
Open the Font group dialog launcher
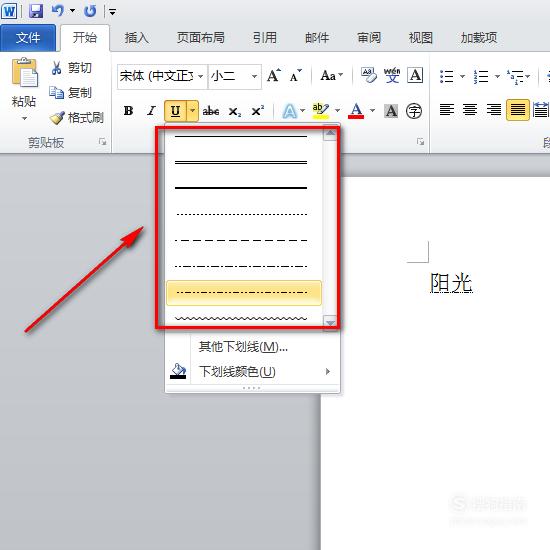pos(420,142)
